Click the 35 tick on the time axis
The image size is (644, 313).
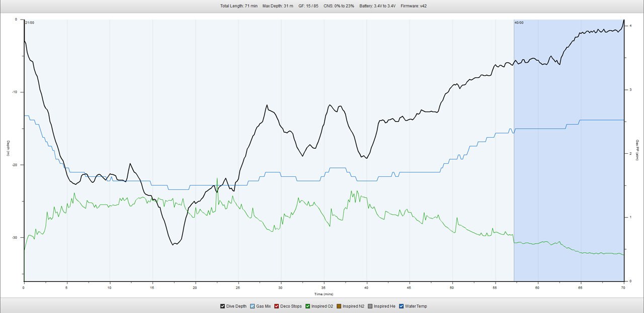324,288
